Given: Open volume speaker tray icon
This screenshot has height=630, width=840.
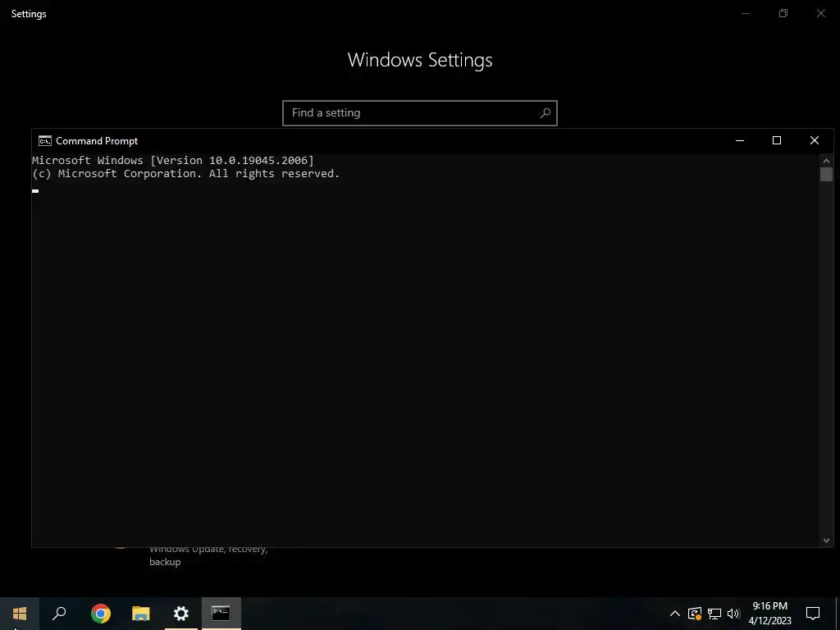Looking at the screenshot, I should pos(733,614).
